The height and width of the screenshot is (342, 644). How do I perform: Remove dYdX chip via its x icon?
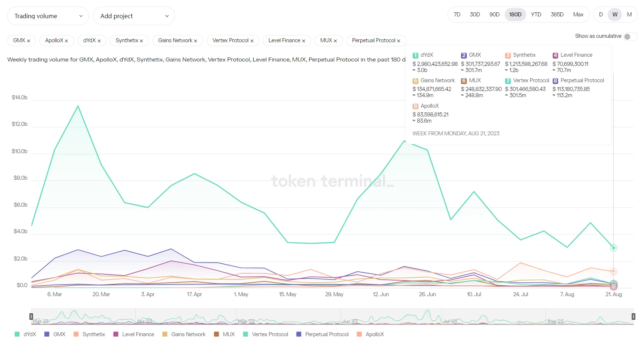[99, 41]
